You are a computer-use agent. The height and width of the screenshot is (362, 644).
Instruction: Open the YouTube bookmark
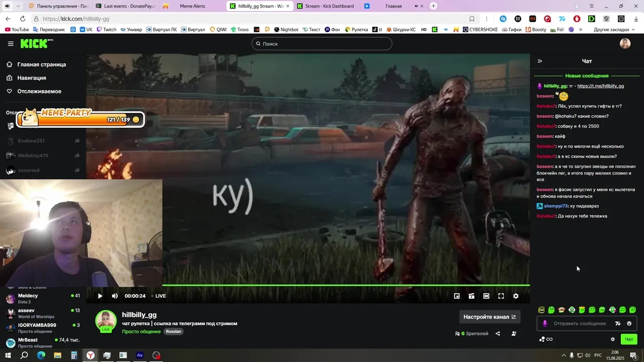[17, 30]
